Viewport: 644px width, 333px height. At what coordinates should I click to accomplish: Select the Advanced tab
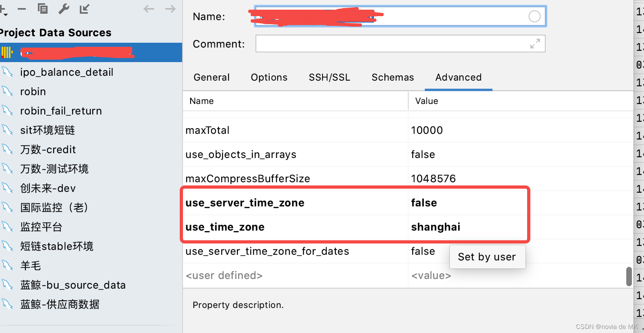(x=459, y=77)
